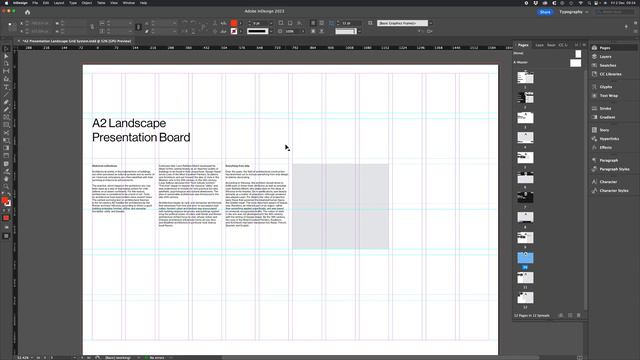Open the stroke weight dropdown
The width and height of the screenshot is (640, 360).
click(271, 23)
